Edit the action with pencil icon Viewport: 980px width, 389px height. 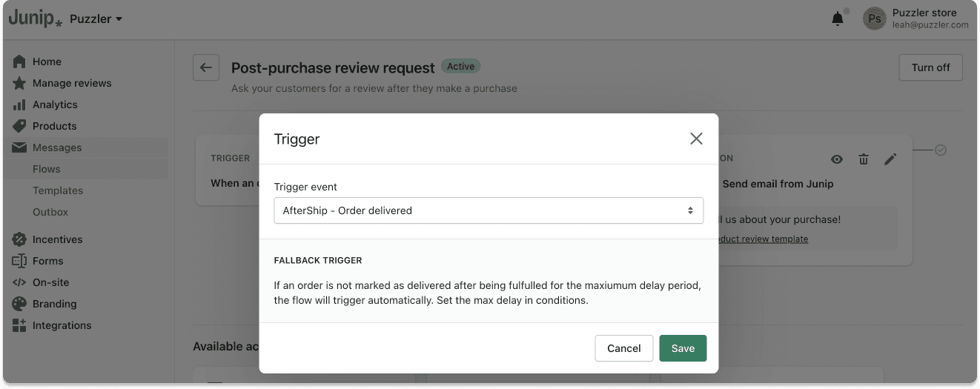890,159
